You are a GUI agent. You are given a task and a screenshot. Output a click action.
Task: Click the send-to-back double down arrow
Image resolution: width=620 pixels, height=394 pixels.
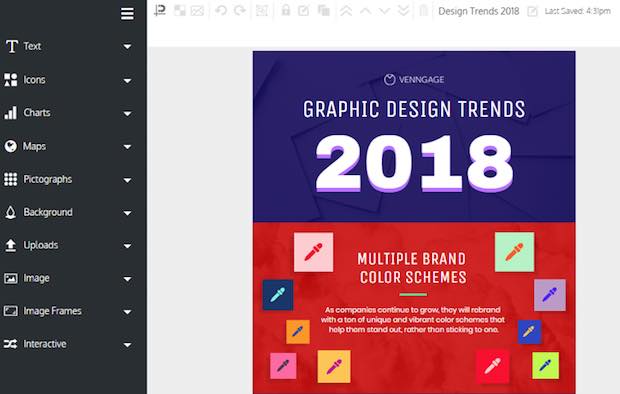(403, 11)
